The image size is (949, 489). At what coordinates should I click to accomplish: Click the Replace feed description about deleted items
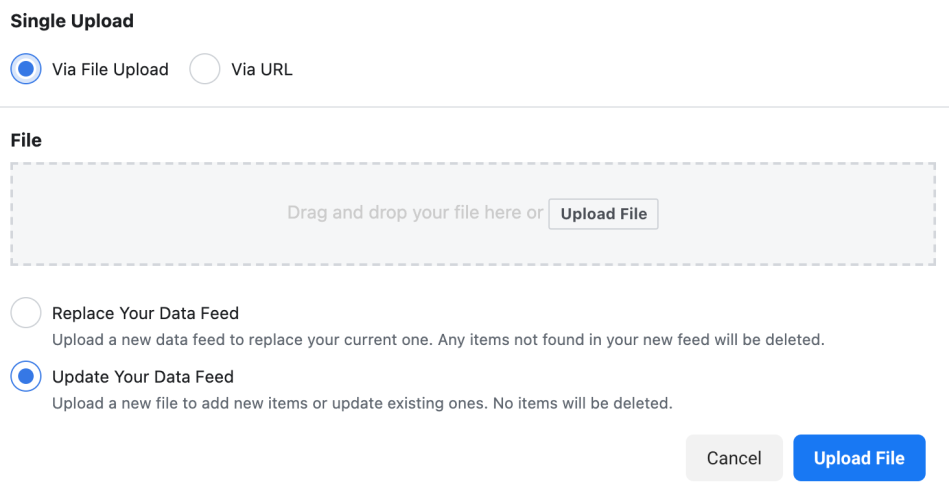coord(438,340)
